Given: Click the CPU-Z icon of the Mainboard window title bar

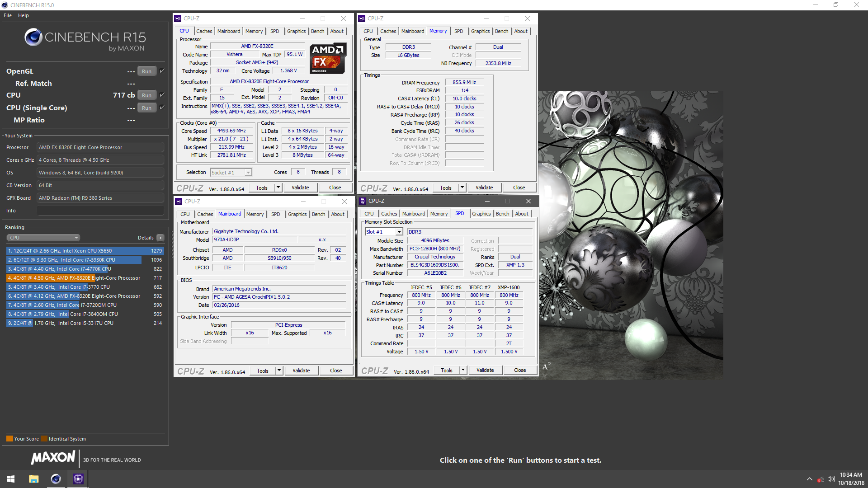Looking at the screenshot, I should click(179, 202).
